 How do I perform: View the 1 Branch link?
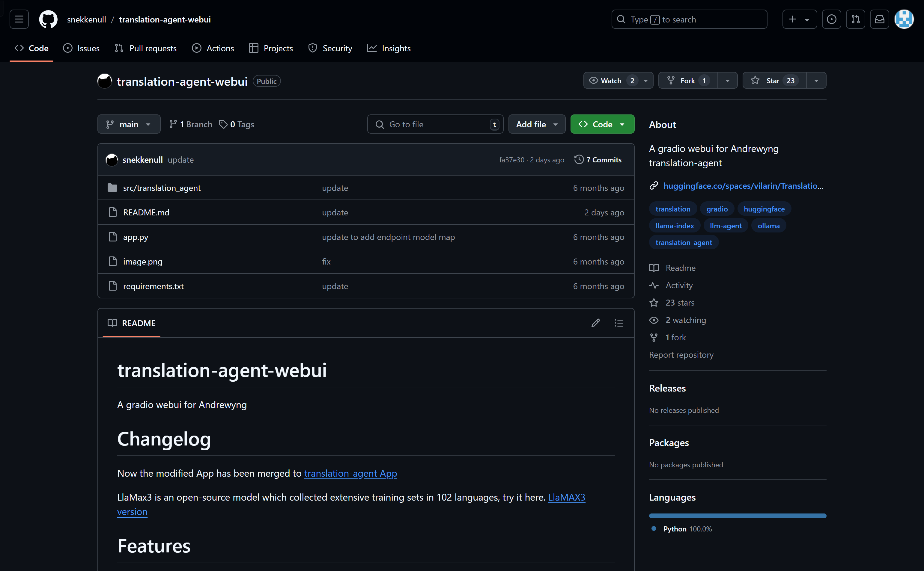point(190,124)
